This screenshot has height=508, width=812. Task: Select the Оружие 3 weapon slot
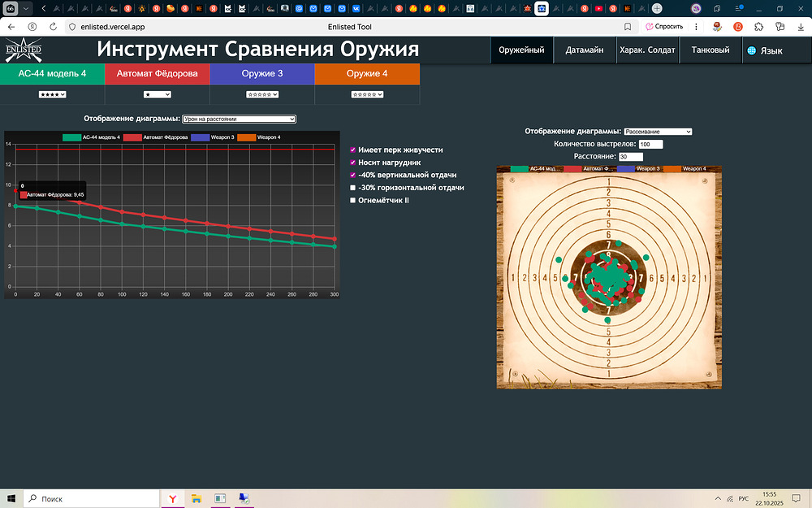click(x=262, y=74)
